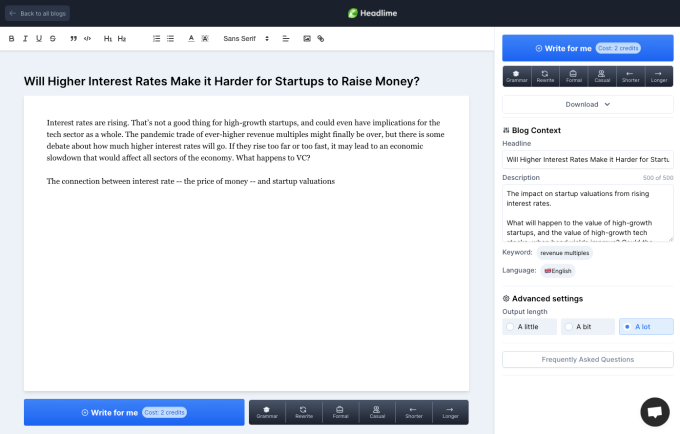Open the Download dropdown
Screen dimensions: 680x434
pyautogui.click(x=587, y=104)
